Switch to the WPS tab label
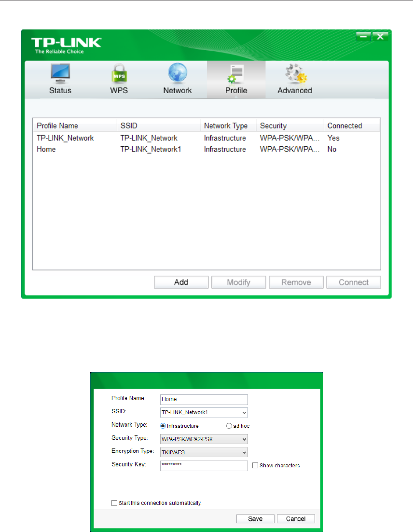This screenshot has height=532, width=413. pyautogui.click(x=119, y=91)
